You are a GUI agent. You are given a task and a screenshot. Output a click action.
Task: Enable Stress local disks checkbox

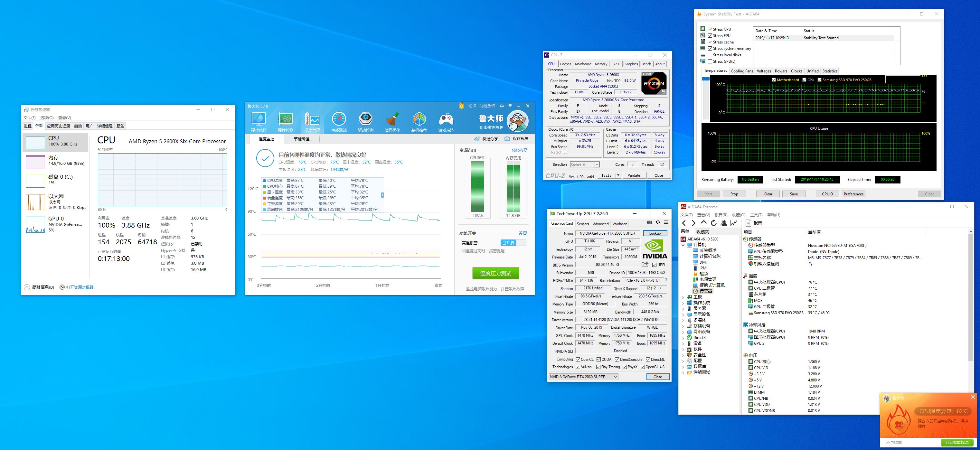tap(710, 55)
